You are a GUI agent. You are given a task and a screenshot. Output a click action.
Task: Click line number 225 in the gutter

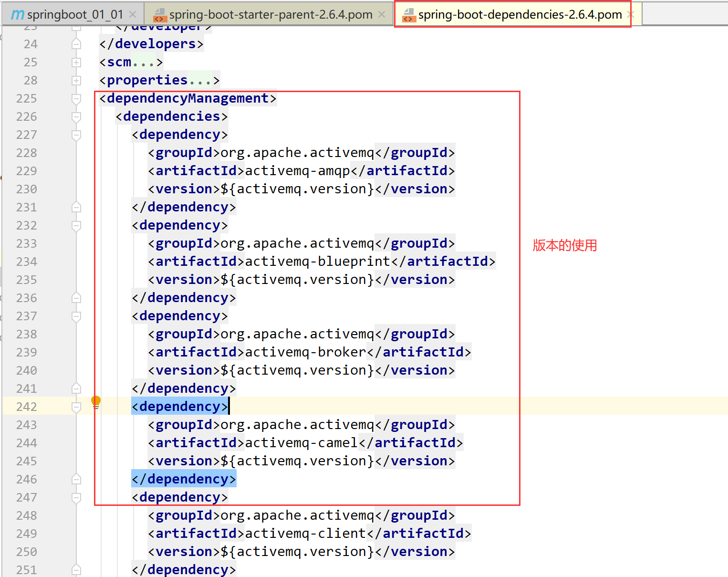[26, 98]
